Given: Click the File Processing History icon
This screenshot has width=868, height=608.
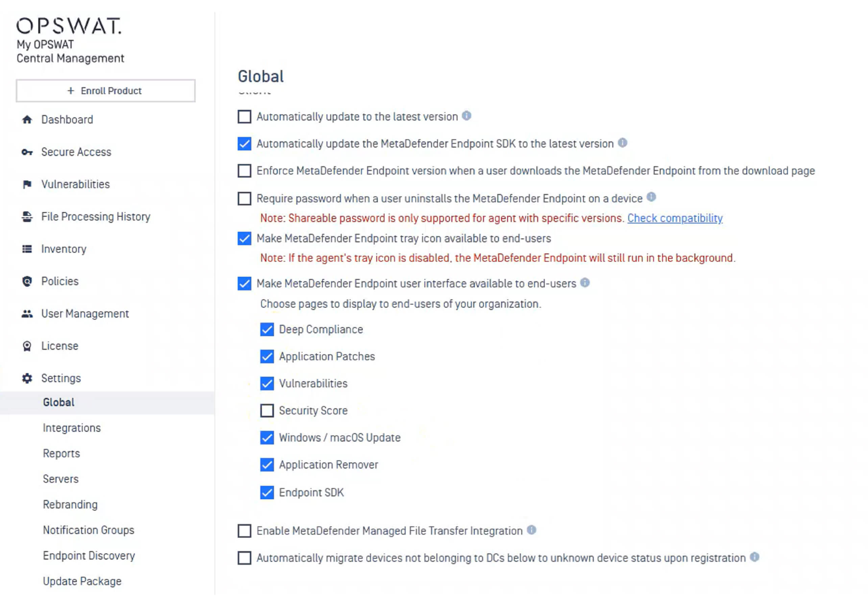Looking at the screenshot, I should 27,217.
